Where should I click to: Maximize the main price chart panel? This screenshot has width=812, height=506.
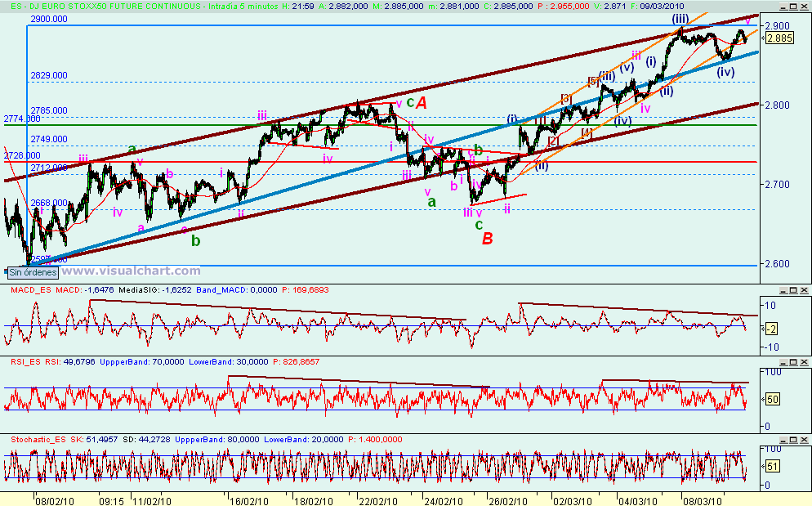[x=792, y=7]
